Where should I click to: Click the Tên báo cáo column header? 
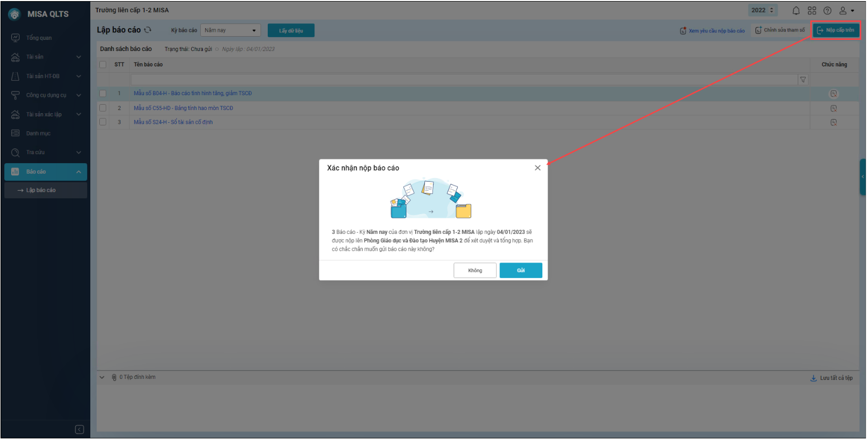(148, 65)
